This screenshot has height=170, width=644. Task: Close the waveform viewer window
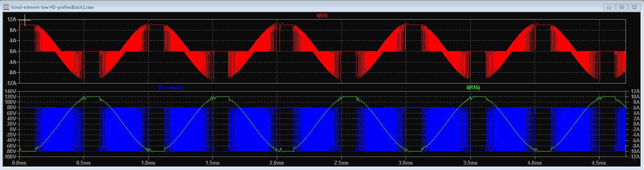click(634, 7)
